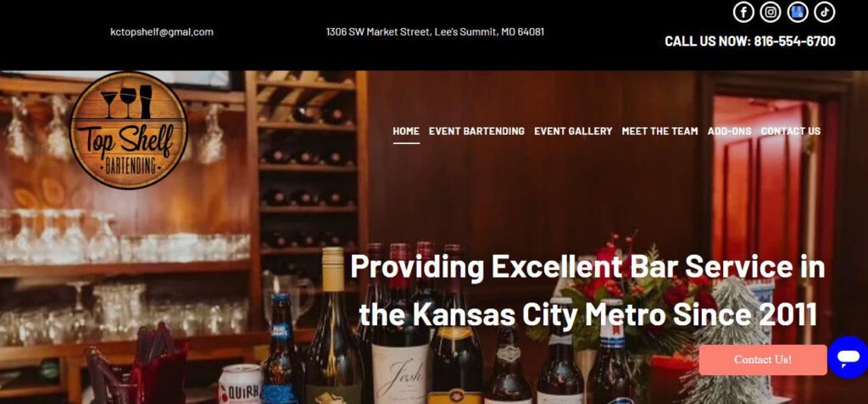This screenshot has height=404, width=868.
Task: Open Contact Us in the navigation bar
Action: 791,131
